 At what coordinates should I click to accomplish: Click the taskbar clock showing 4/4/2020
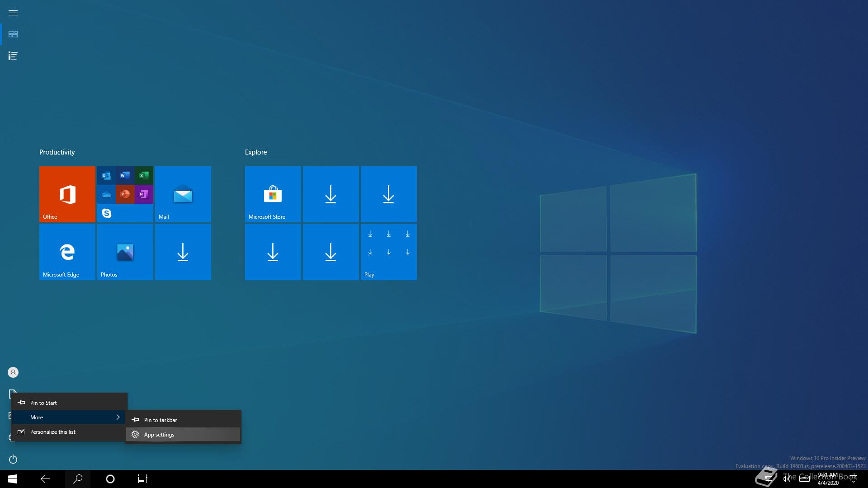pos(828,479)
